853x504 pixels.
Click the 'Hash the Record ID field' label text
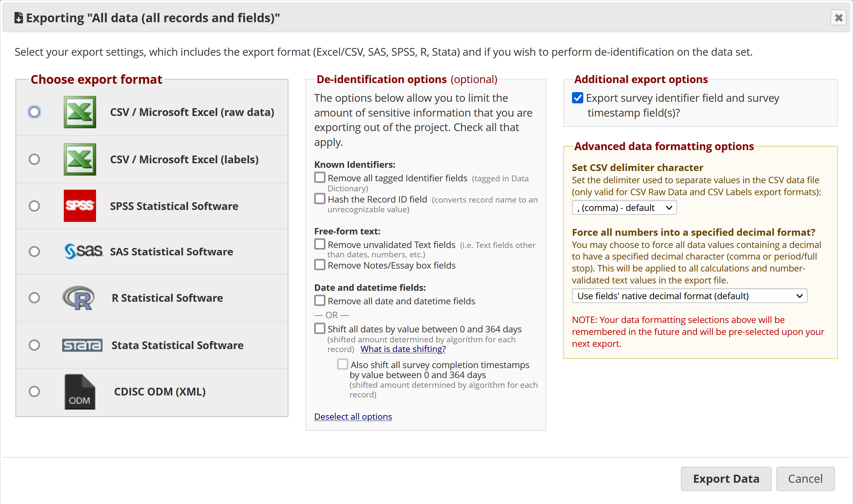coord(377,199)
